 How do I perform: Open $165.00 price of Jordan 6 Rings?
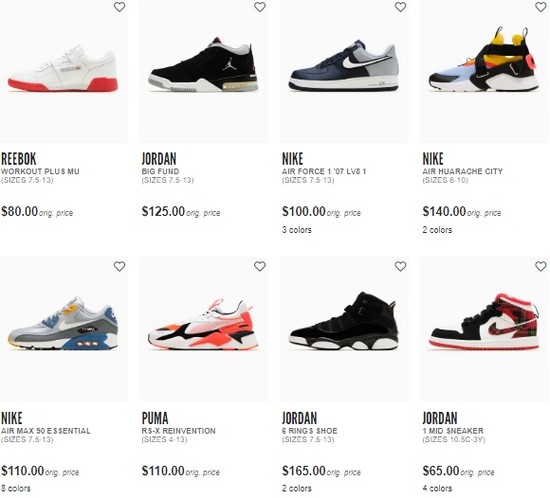tap(304, 471)
